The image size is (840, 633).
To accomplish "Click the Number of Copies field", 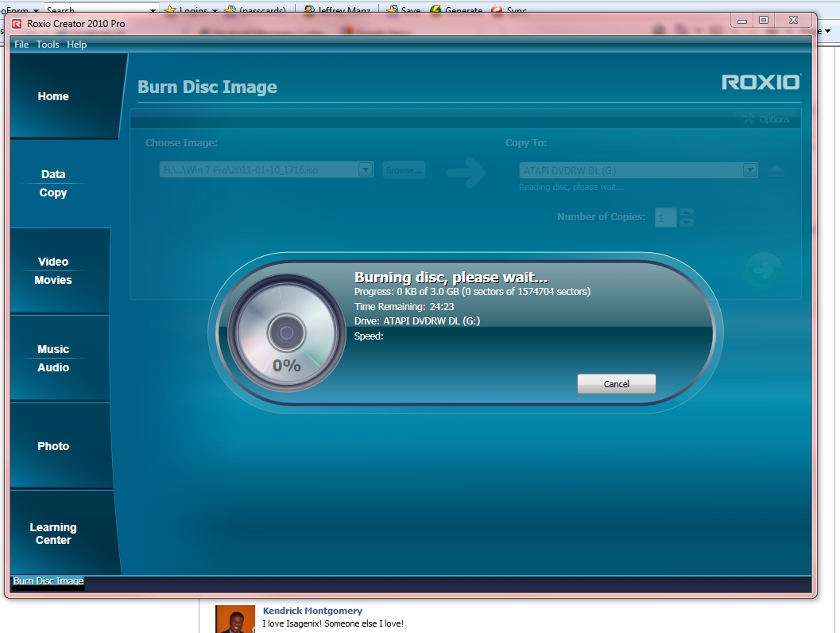I will [x=665, y=218].
